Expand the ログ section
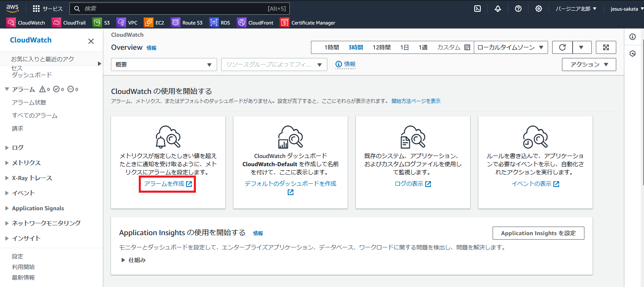This screenshot has width=644, height=287. [x=7, y=148]
